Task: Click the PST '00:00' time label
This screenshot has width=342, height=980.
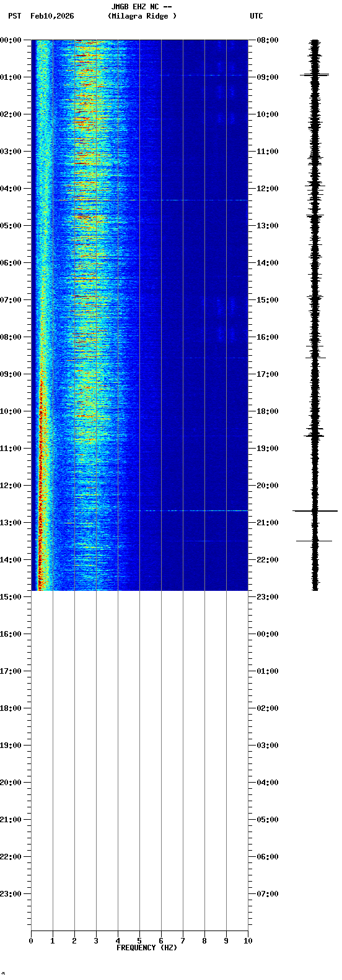Action: [11, 40]
